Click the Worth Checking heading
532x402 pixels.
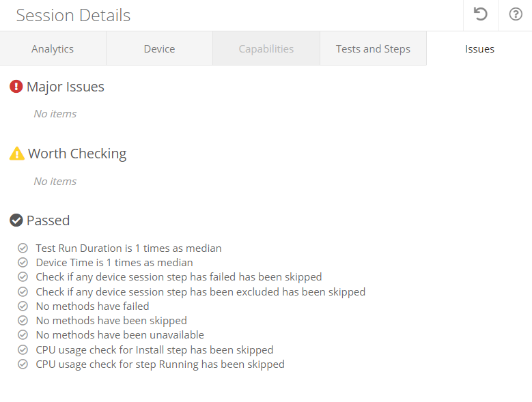(77, 154)
